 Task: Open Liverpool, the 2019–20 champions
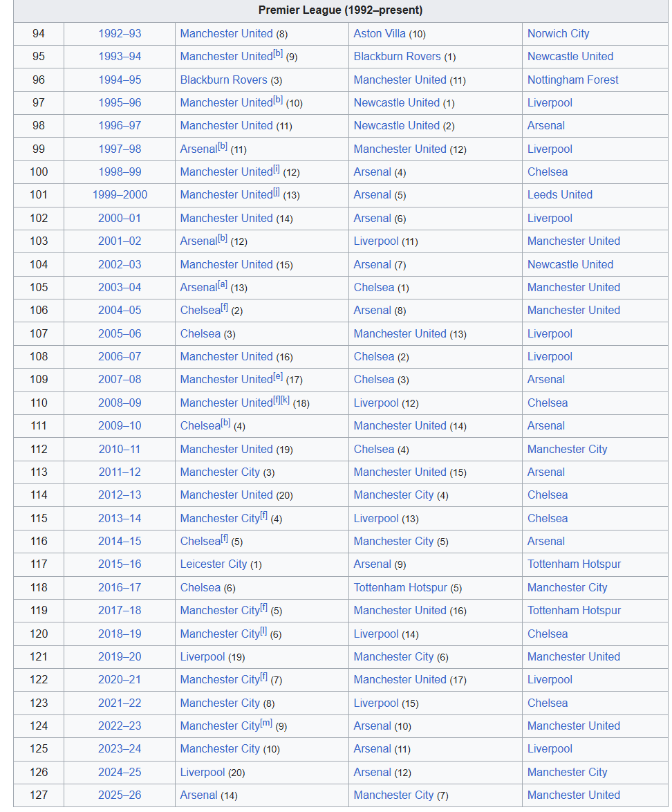click(203, 656)
